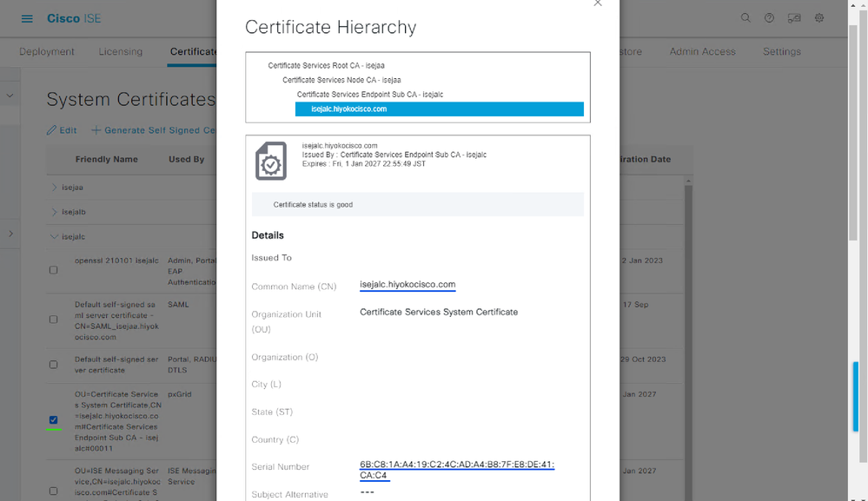Open the help question mark icon
This screenshot has height=501, width=868.
pos(769,17)
